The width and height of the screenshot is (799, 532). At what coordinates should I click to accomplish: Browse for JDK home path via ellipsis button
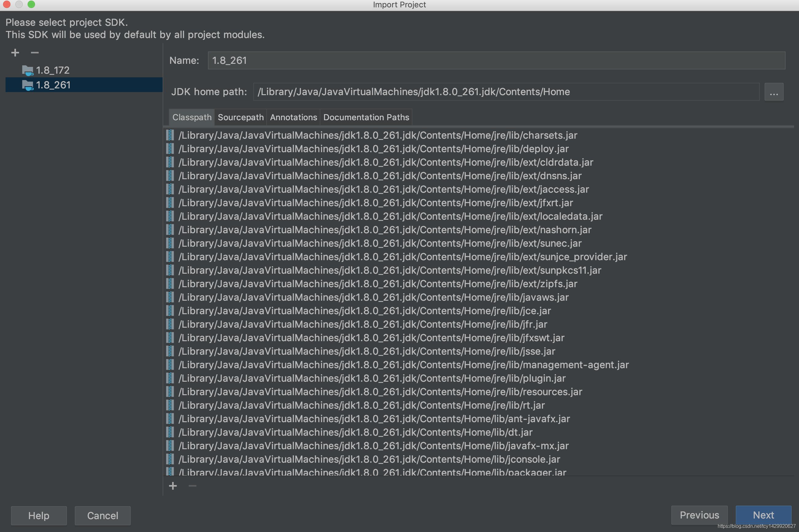tap(774, 92)
